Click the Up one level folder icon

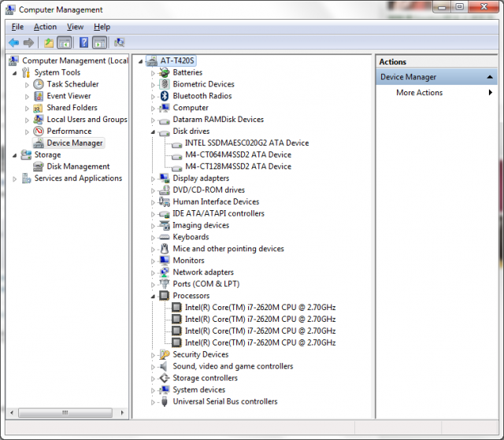(49, 43)
